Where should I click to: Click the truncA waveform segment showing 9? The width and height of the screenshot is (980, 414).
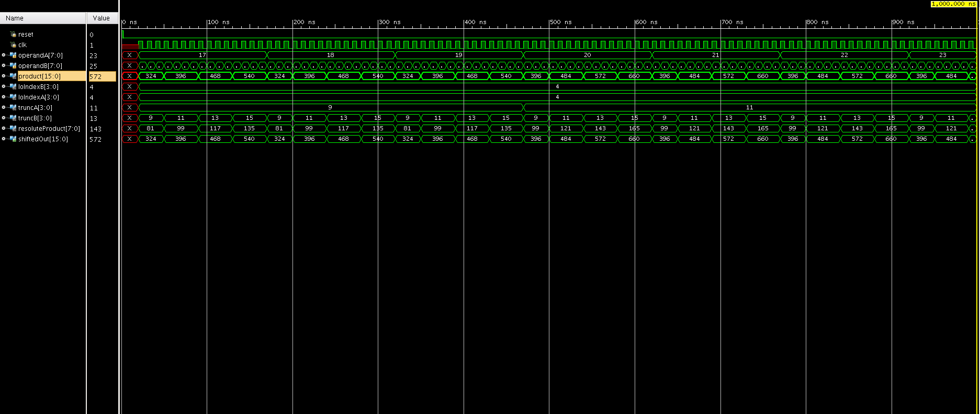(x=331, y=107)
